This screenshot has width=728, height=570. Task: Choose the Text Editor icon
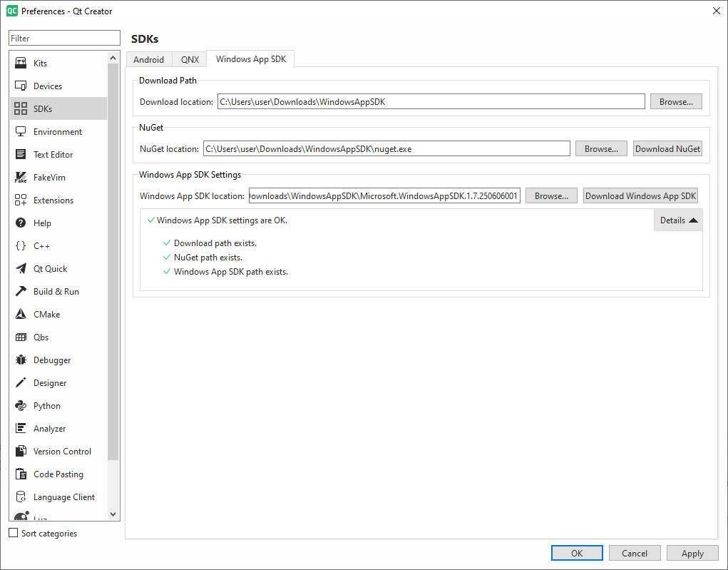pyautogui.click(x=21, y=154)
